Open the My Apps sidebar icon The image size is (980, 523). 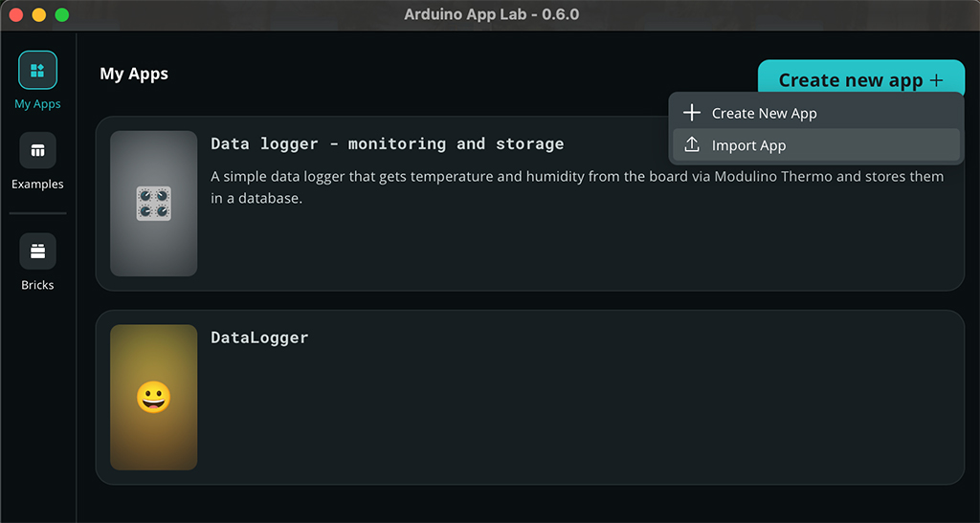coord(37,70)
